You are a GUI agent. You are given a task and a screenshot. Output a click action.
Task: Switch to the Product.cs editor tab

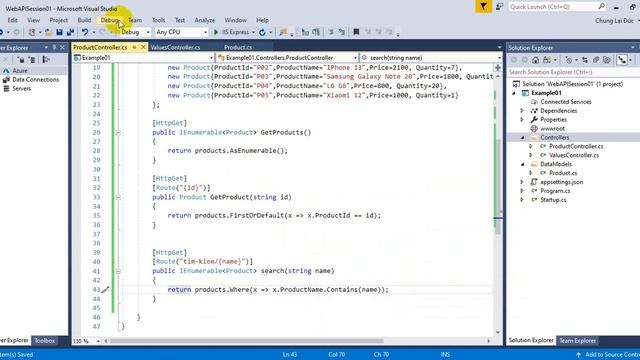point(238,47)
